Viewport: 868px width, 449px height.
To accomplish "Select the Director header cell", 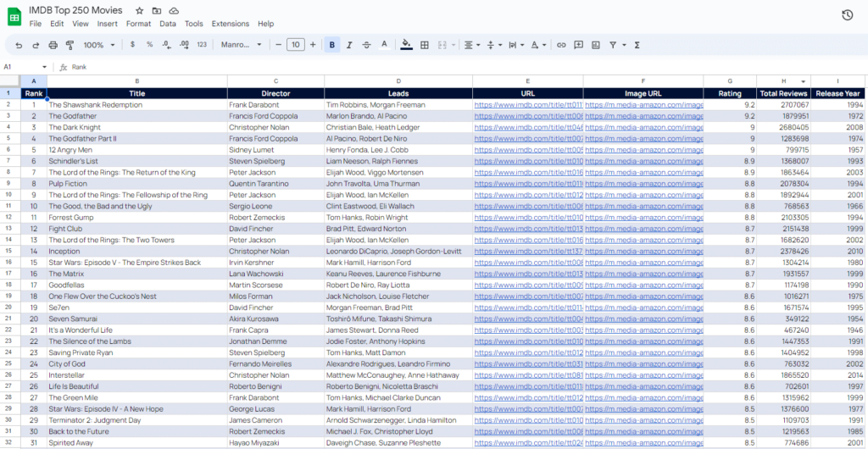I will 275,93.
